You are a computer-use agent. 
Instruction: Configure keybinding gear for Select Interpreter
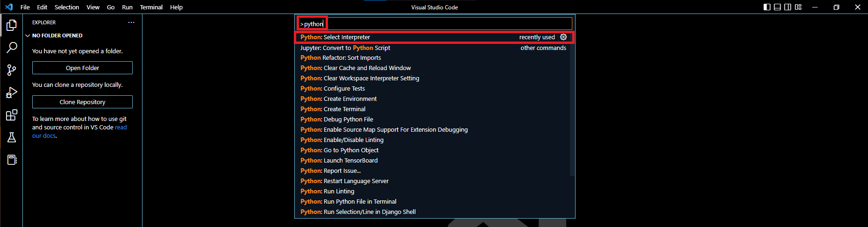[563, 37]
